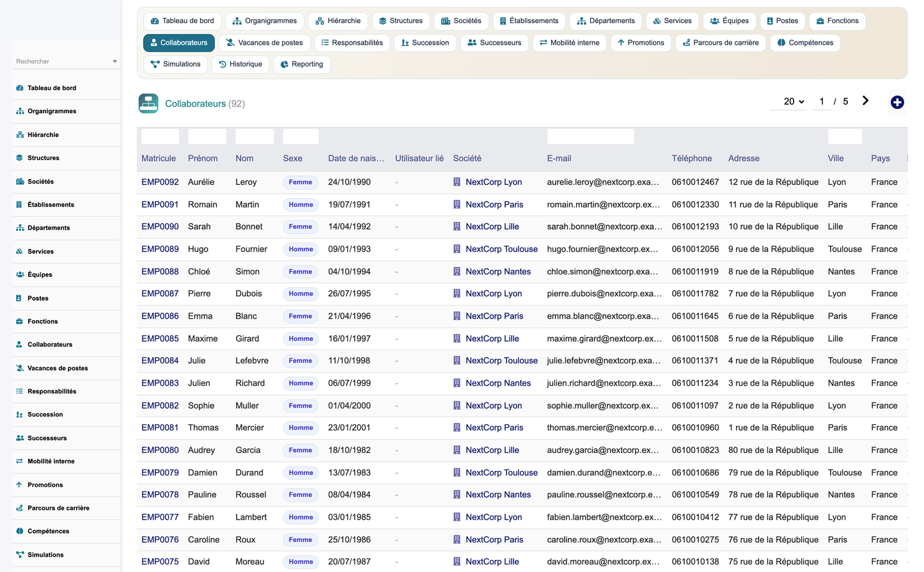Screen dimensions: 924x572
Task: Click the Promotions sidebar arrow icon
Action: 20,485
